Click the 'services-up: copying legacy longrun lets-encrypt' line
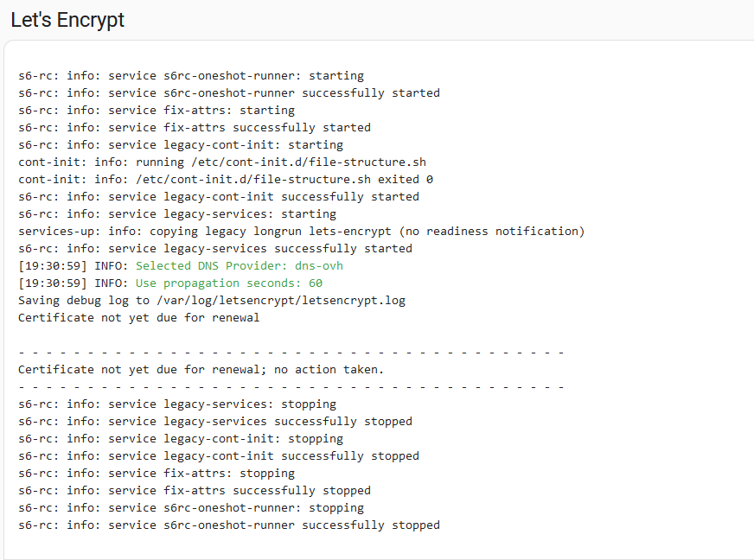Viewport: 754px width, 560px height. 302,232
